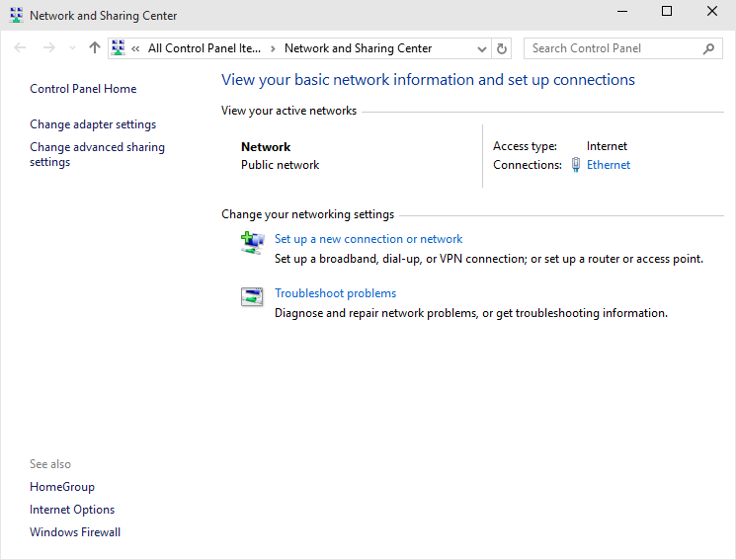Go up one level with Up arrow
Screen dimensions: 736x560
pyautogui.click(x=95, y=47)
